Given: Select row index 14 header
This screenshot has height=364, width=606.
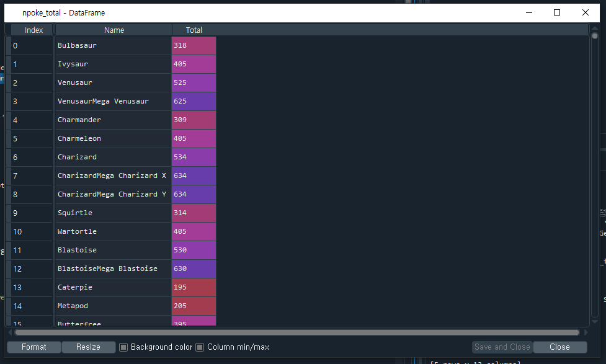Looking at the screenshot, I should pyautogui.click(x=32, y=306).
